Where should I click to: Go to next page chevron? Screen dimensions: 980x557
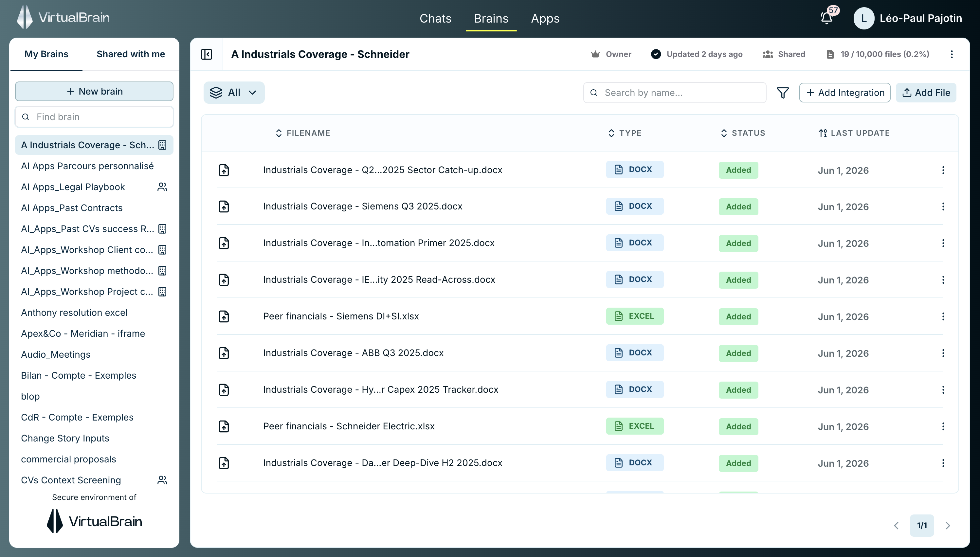point(948,526)
